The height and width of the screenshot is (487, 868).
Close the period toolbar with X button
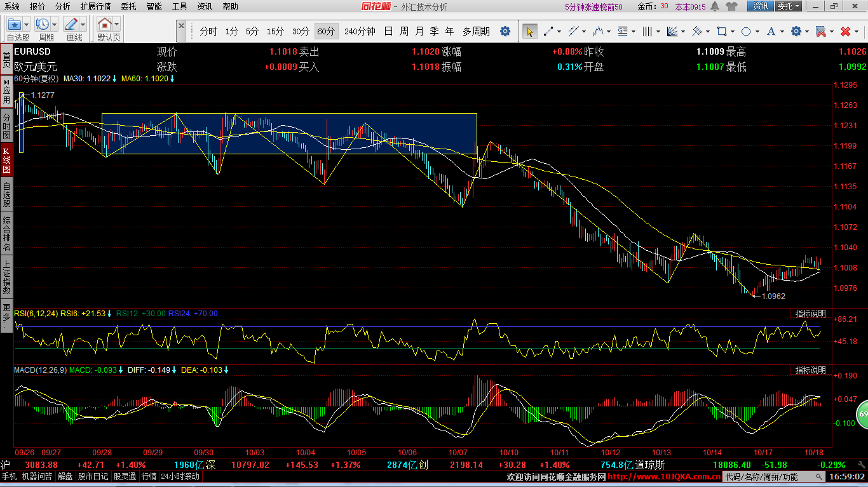[x=182, y=27]
